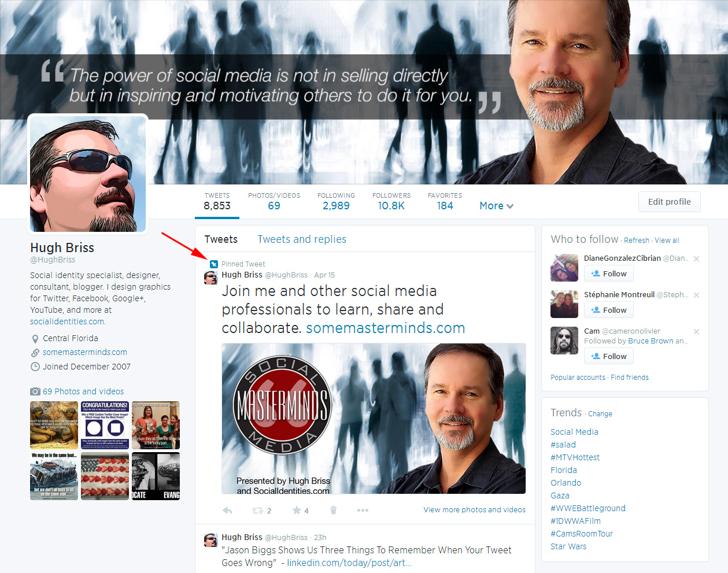The height and width of the screenshot is (573, 728).
Task: Open the three-dot more options on pinned tweet
Action: (x=363, y=511)
